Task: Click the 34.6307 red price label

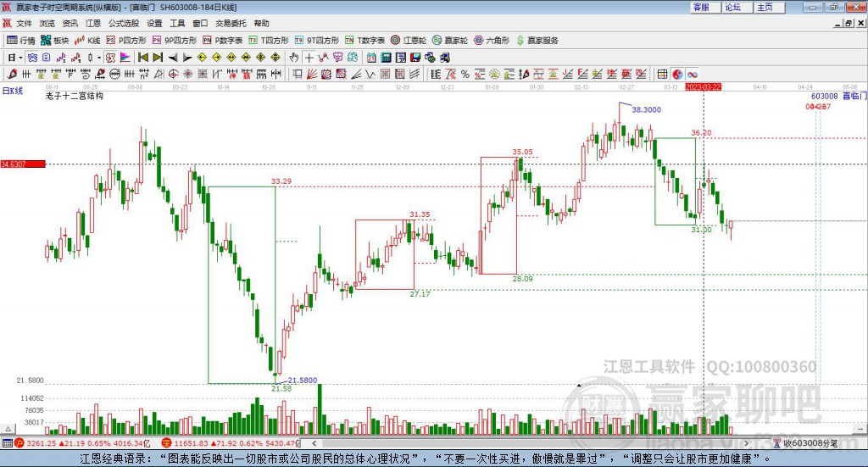Action: point(23,164)
